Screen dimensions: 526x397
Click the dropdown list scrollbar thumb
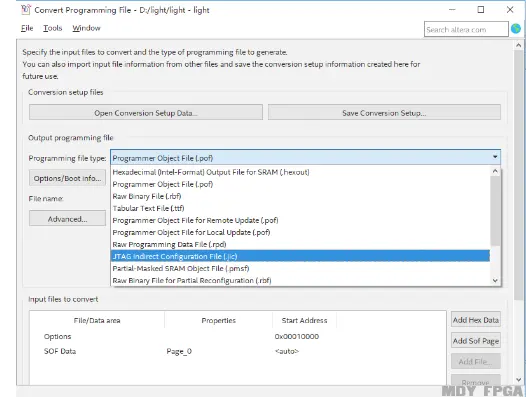click(495, 211)
